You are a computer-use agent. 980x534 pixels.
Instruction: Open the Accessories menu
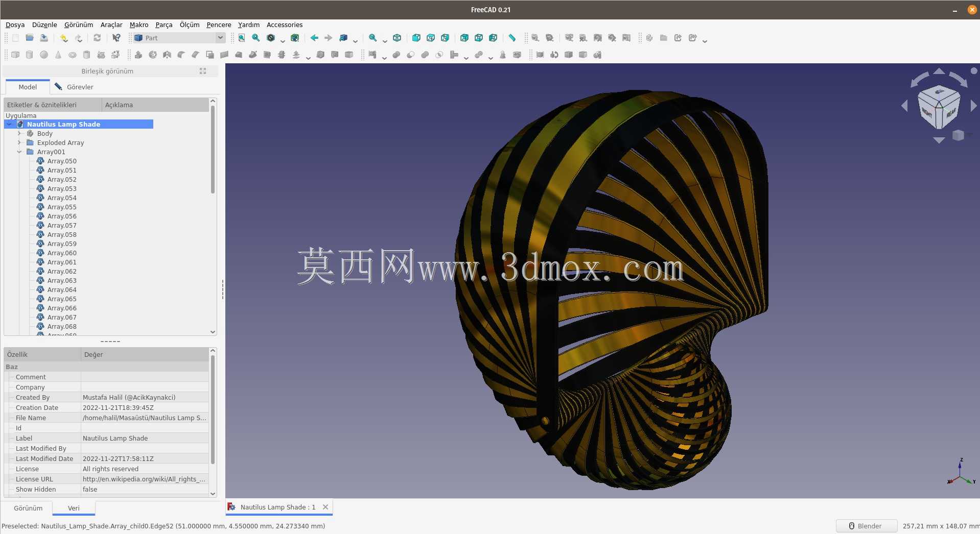[x=285, y=25]
